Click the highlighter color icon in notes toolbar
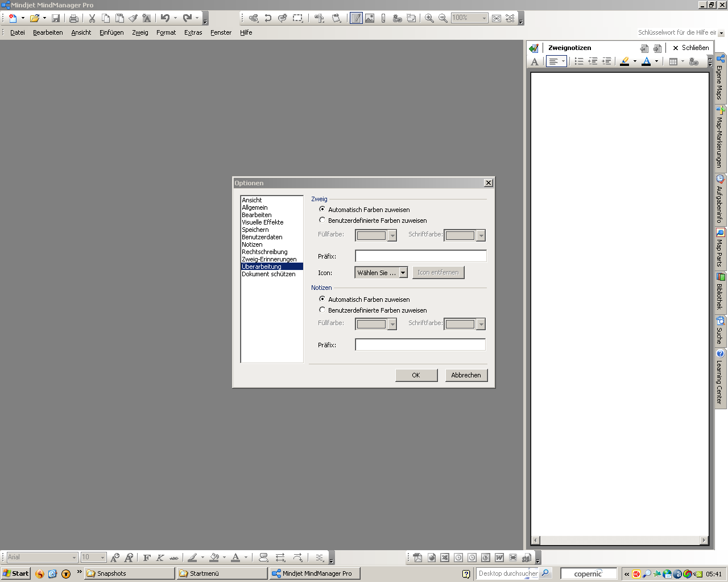The image size is (728, 582). pyautogui.click(x=624, y=61)
